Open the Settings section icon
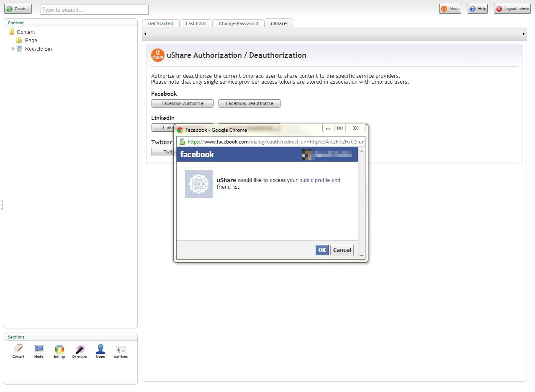 (59, 351)
